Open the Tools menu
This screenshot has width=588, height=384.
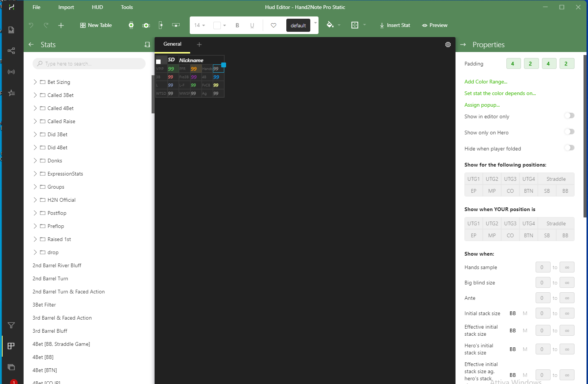coord(127,7)
